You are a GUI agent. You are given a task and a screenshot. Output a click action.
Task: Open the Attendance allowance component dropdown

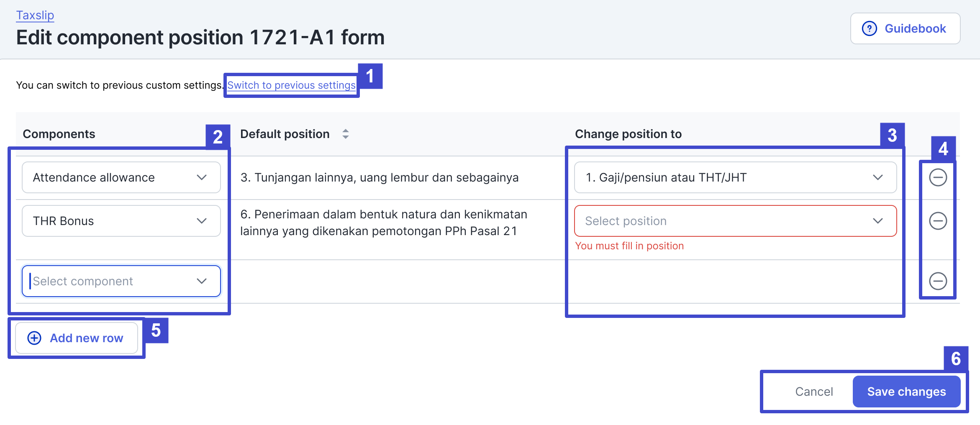tap(121, 177)
